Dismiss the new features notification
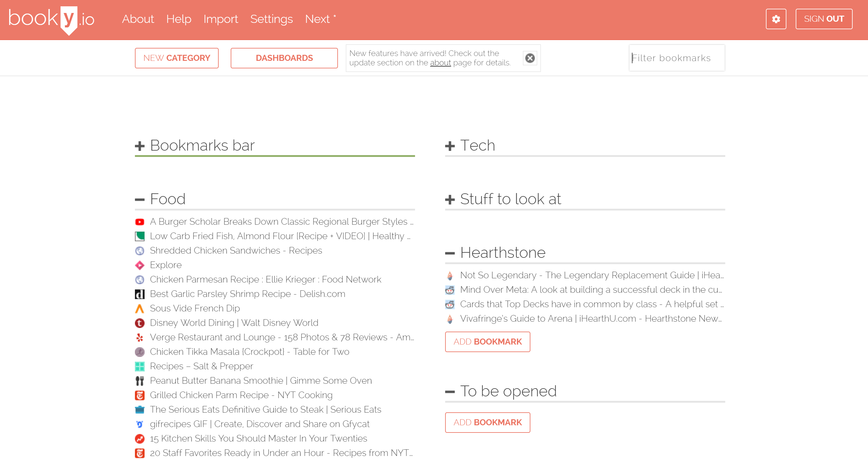868x459 pixels. [x=530, y=58]
